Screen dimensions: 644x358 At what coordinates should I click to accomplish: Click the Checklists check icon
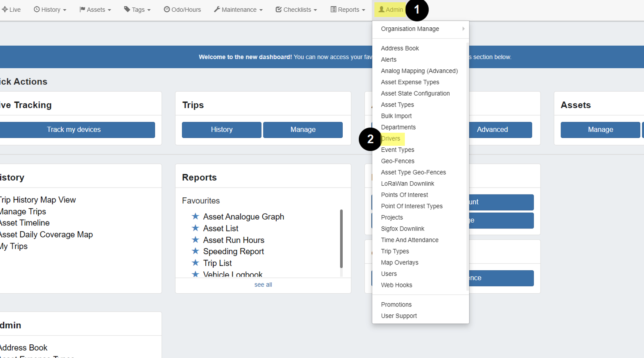pos(279,9)
